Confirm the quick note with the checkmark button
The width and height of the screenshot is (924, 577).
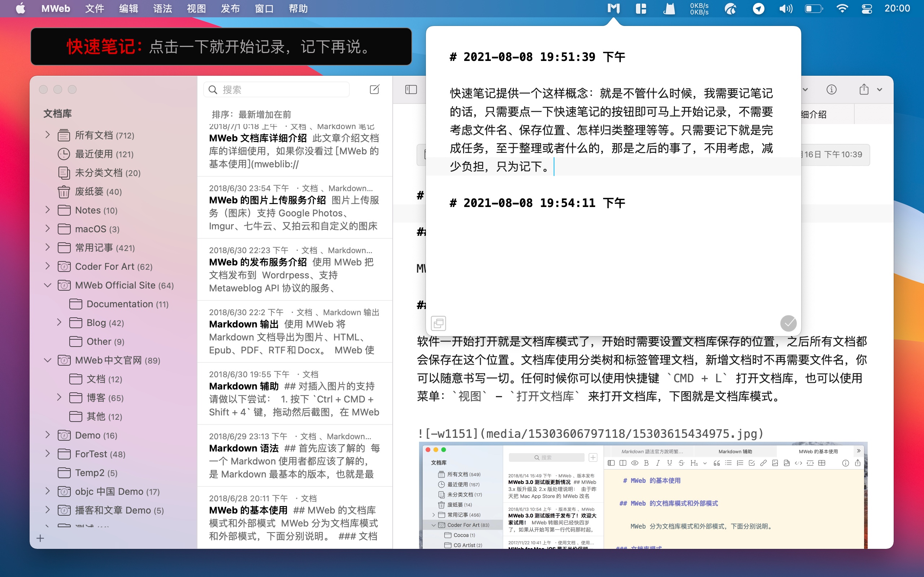coord(788,323)
